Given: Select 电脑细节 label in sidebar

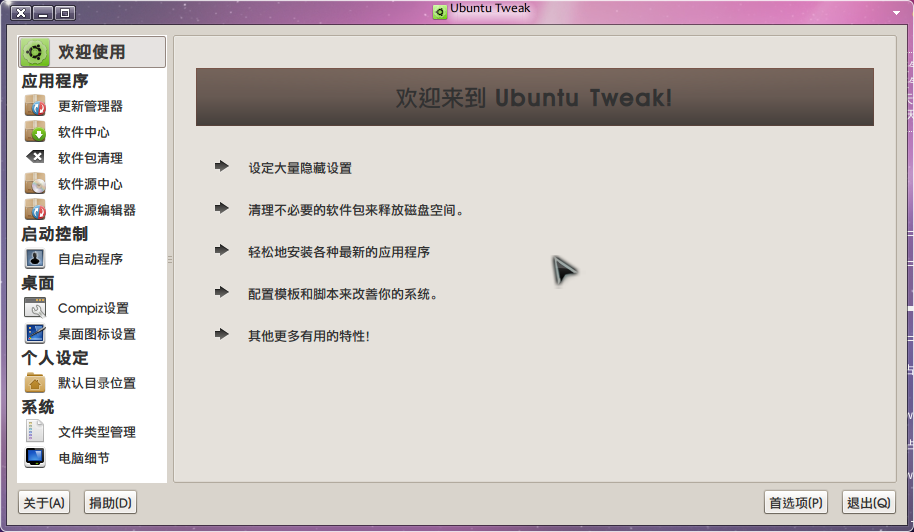Looking at the screenshot, I should [x=83, y=458].
